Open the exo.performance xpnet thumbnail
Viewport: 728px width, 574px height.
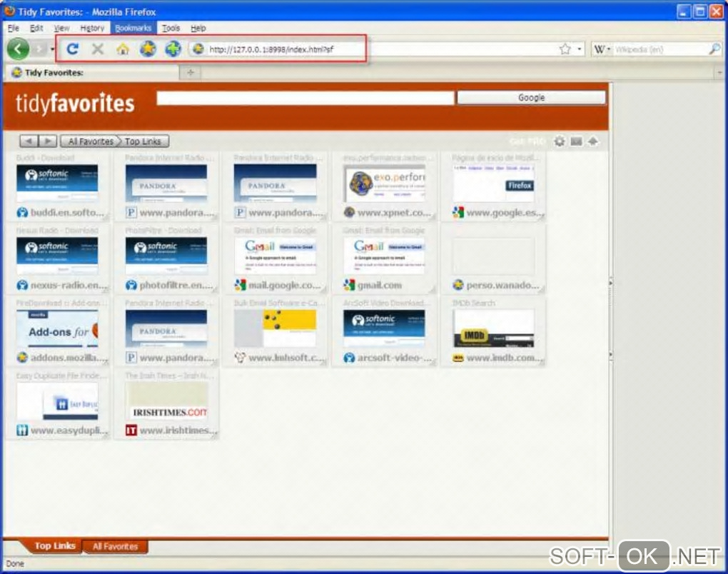[385, 184]
